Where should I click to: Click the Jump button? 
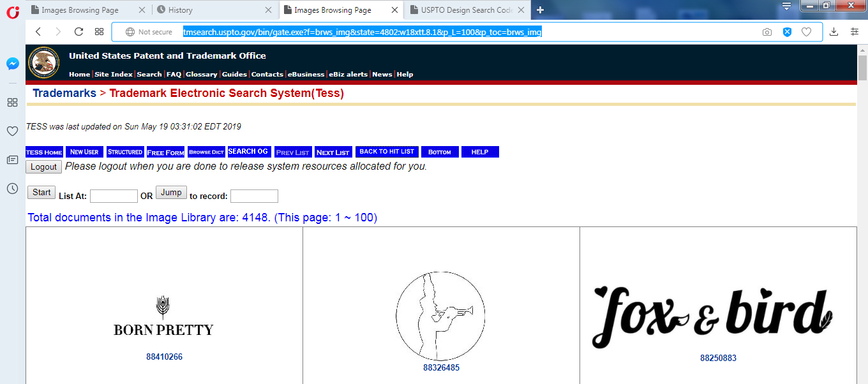tap(171, 192)
